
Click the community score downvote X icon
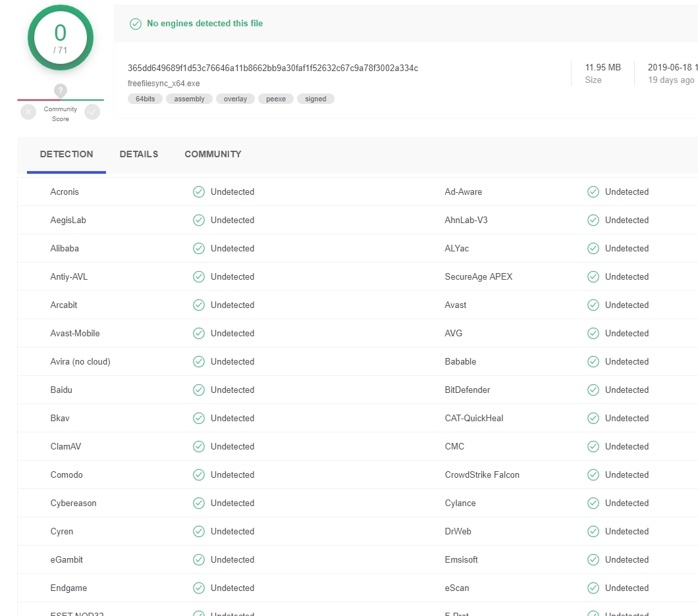pos(28,112)
